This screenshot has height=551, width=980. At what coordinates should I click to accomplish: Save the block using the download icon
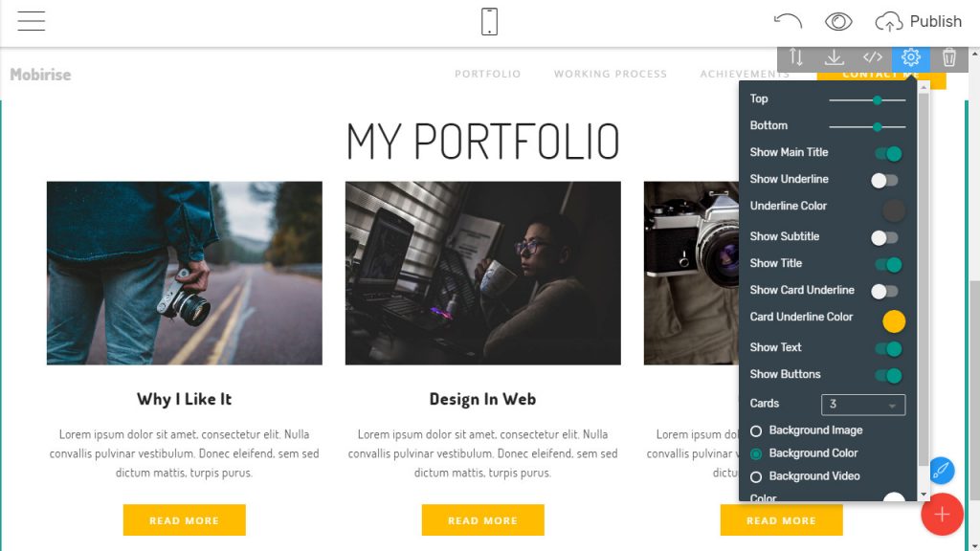tap(834, 57)
